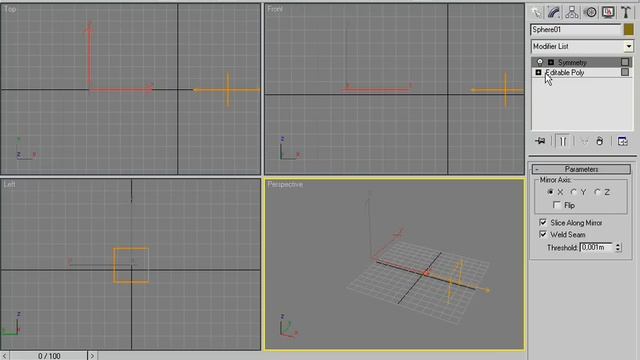
Task: Open the Create command panel tab
Action: tap(536, 12)
